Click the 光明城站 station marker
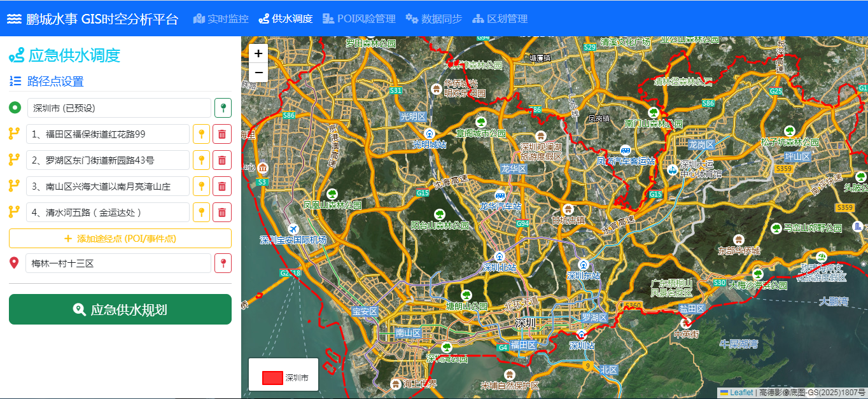868x399 pixels. 430,134
